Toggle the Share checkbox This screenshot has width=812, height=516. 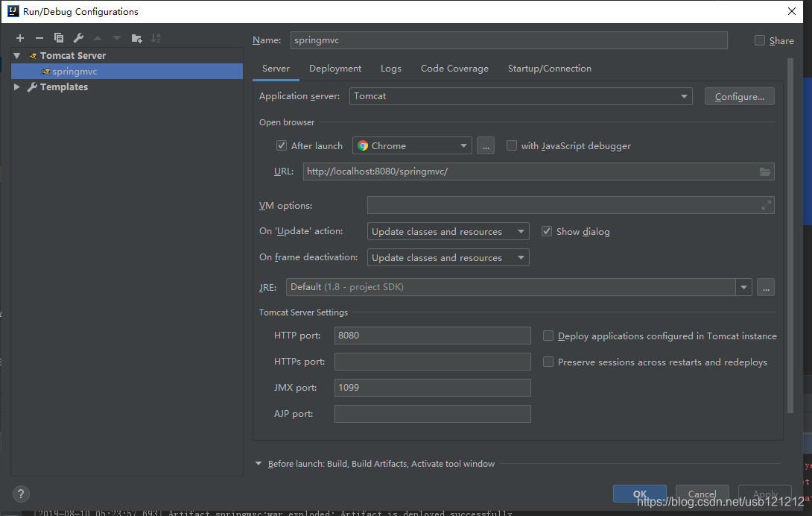[760, 40]
